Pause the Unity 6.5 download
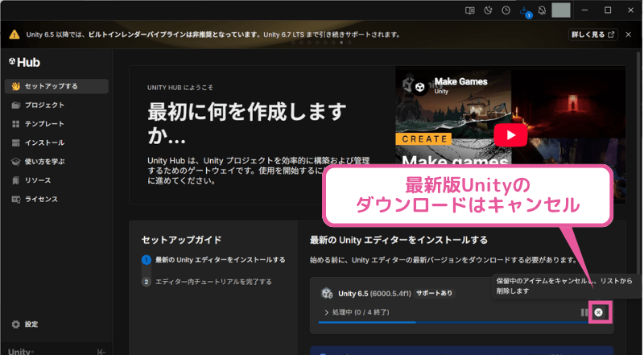644x355 pixels. click(x=584, y=312)
